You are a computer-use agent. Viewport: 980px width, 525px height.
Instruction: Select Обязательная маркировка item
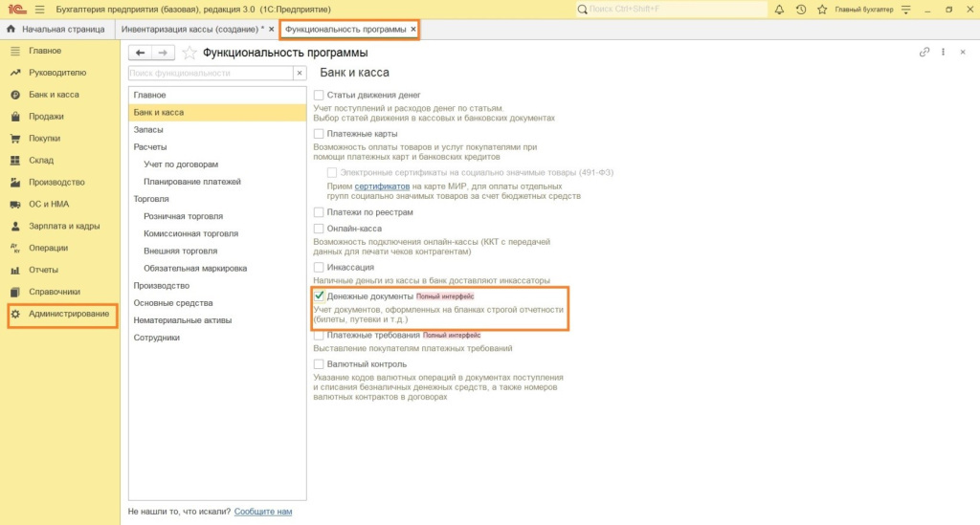[x=217, y=269]
